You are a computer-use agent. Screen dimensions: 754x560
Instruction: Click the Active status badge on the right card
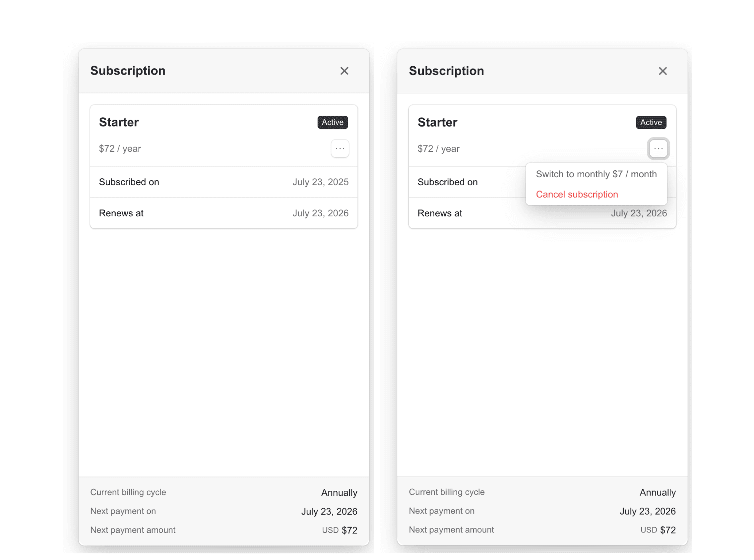pos(651,122)
